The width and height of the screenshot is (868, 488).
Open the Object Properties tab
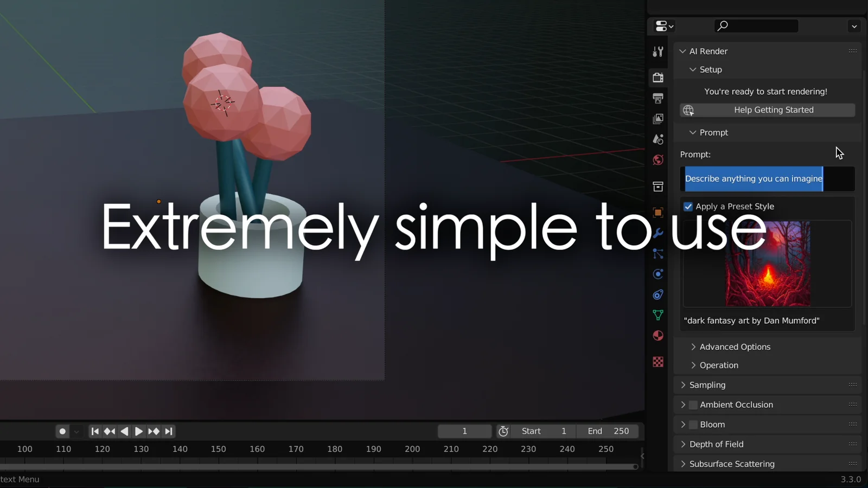[658, 212]
